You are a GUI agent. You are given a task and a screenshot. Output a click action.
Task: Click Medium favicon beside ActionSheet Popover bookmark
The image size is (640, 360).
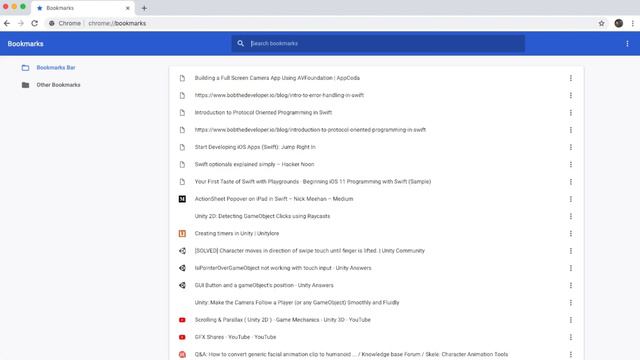(x=182, y=199)
